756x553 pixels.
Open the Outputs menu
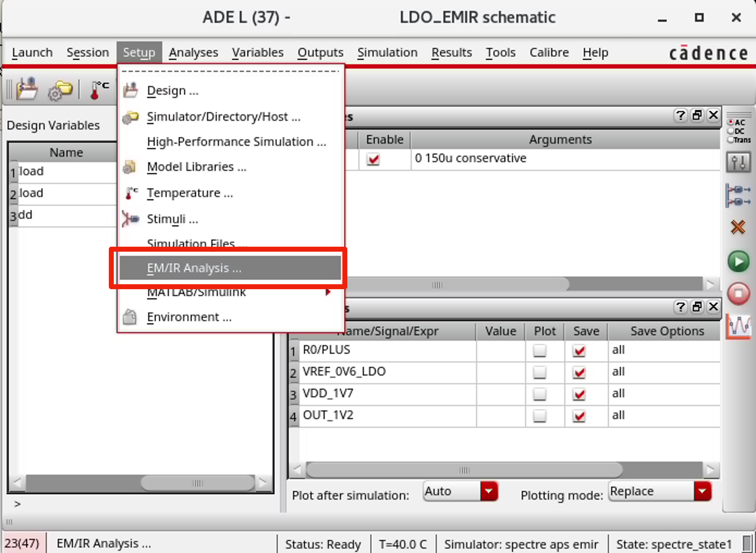point(320,52)
